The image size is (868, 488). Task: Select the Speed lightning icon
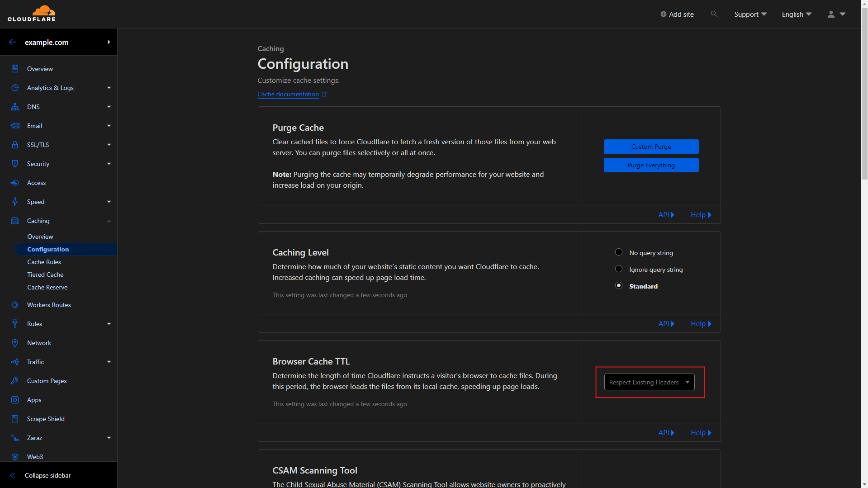(15, 202)
